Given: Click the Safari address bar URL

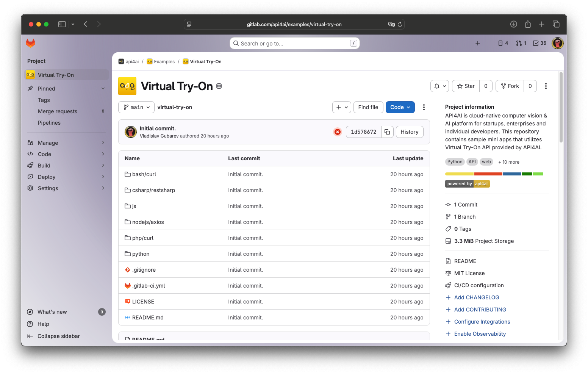Looking at the screenshot, I should 294,24.
